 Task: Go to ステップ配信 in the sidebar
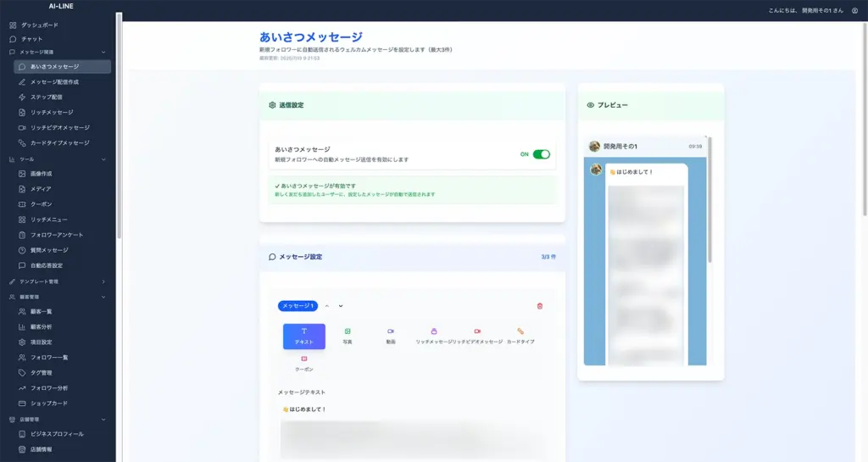[x=47, y=97]
